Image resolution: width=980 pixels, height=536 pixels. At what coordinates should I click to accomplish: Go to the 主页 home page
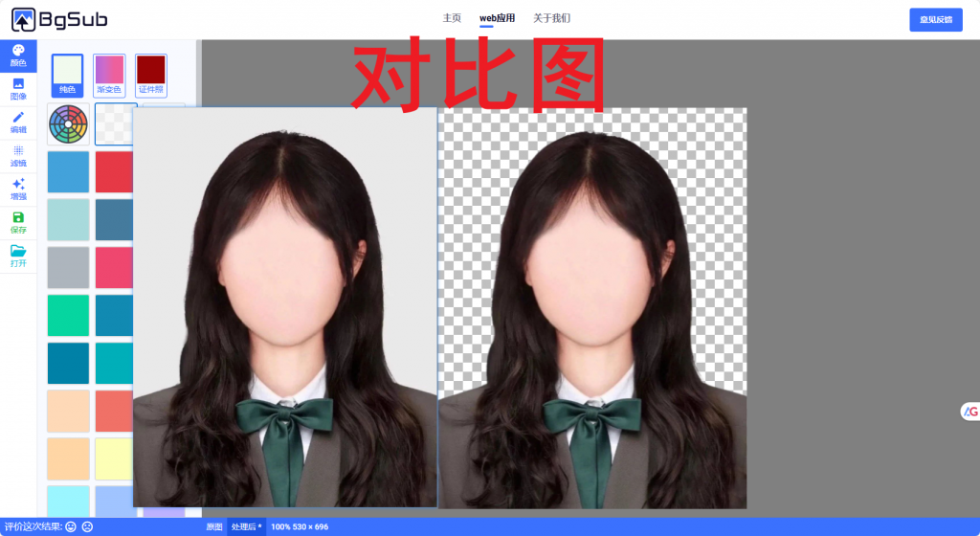coord(452,18)
